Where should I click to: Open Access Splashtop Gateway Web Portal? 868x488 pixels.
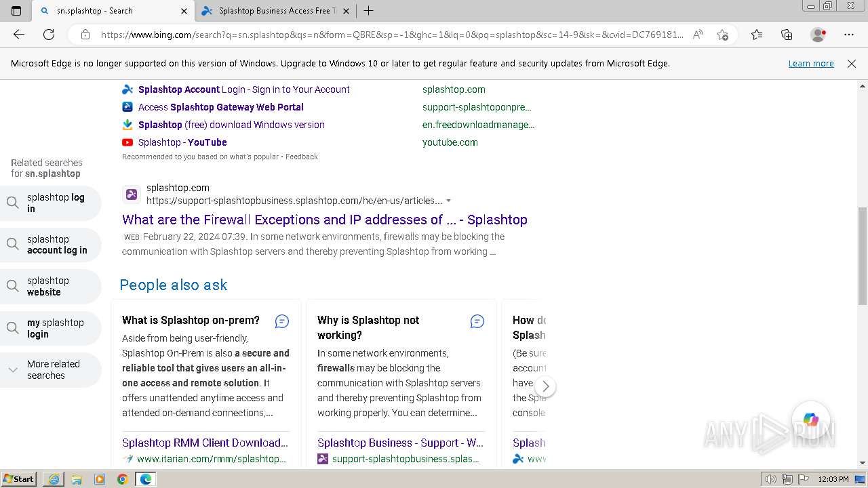pos(221,107)
